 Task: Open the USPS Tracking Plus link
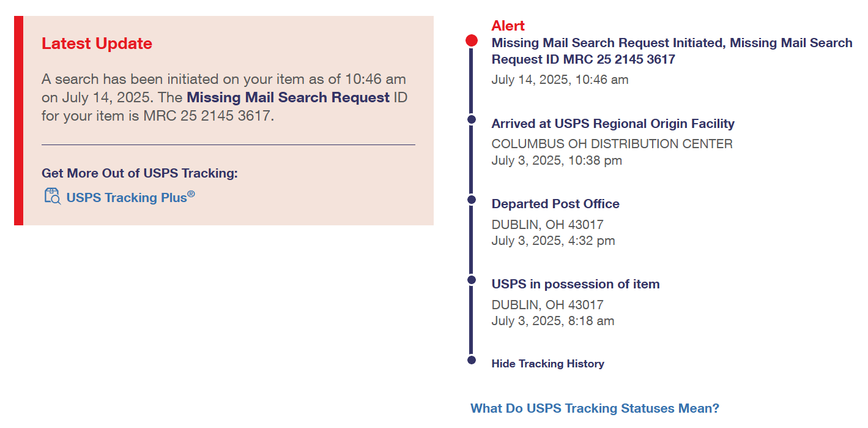pos(130,197)
